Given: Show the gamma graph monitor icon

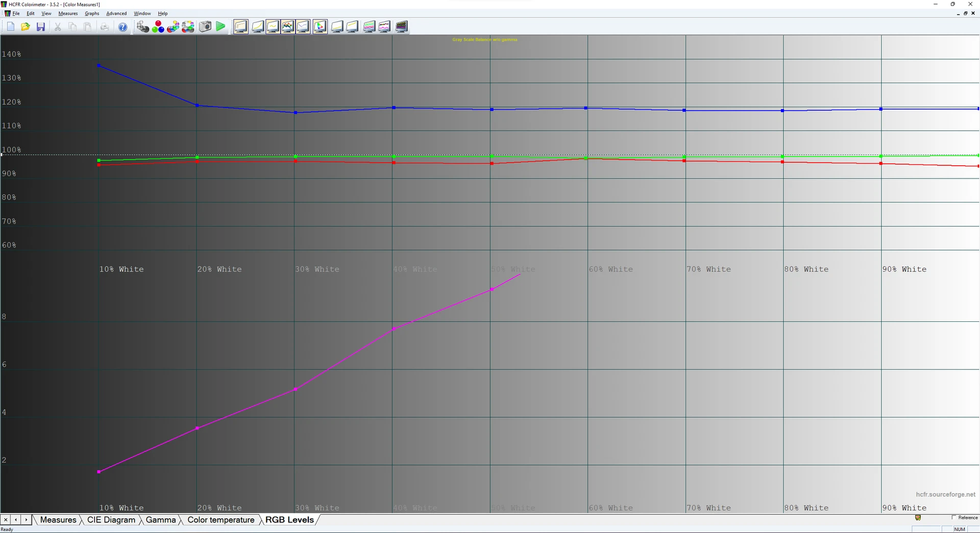Looking at the screenshot, I should point(273,27).
